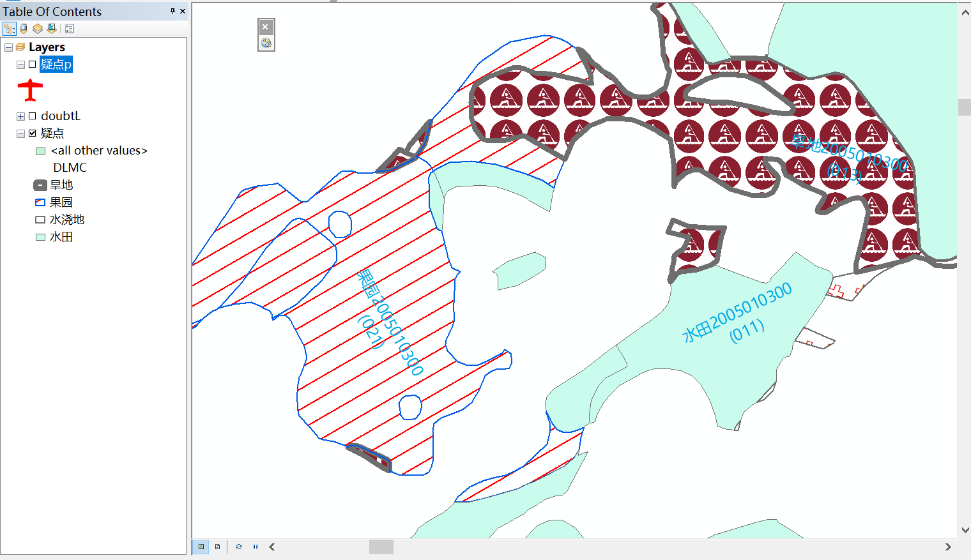Screen dimensions: 971x560
Task: Click the Data View button
Action: click(x=201, y=547)
